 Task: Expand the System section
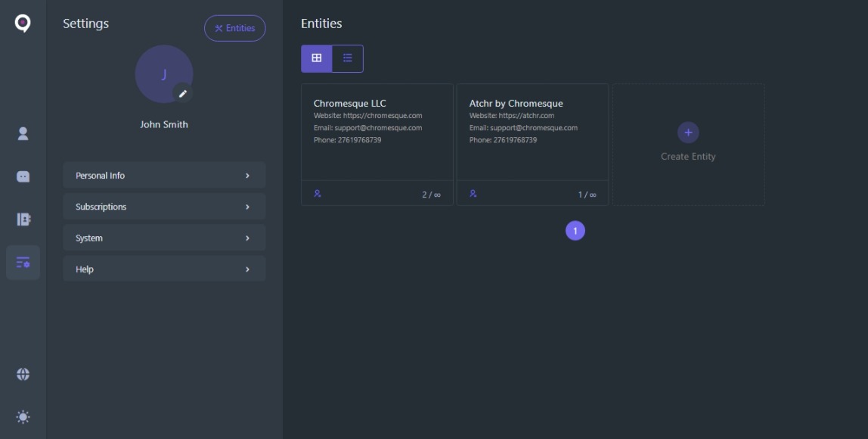pyautogui.click(x=164, y=238)
